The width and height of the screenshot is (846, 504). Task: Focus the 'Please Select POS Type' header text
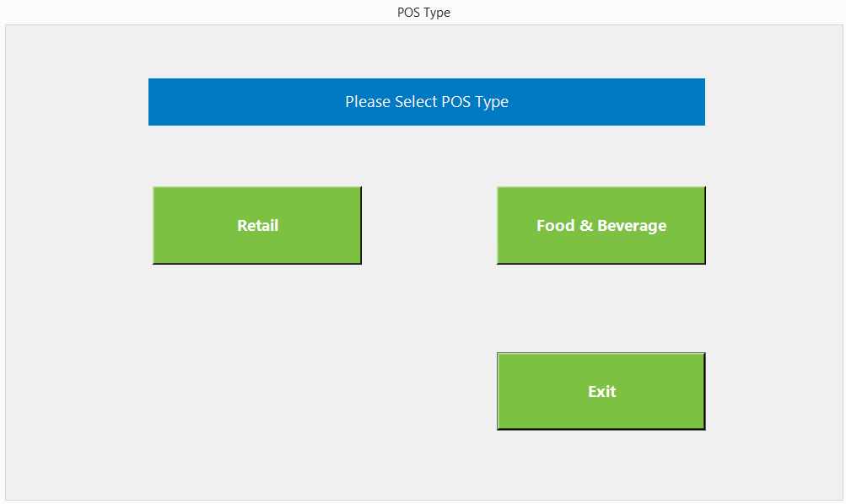pyautogui.click(x=427, y=102)
